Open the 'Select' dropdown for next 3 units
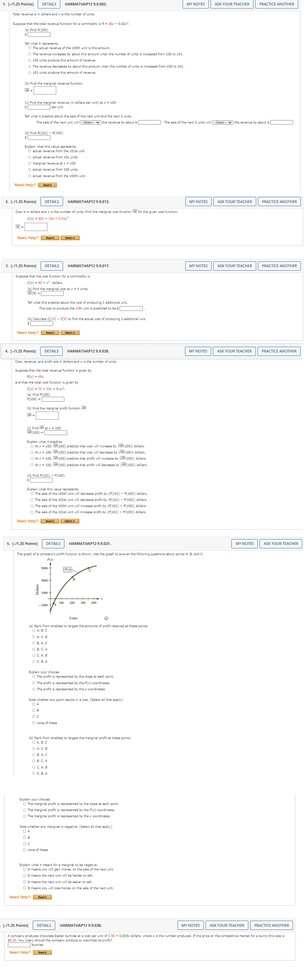This screenshot has height=980, width=308. coord(222,122)
